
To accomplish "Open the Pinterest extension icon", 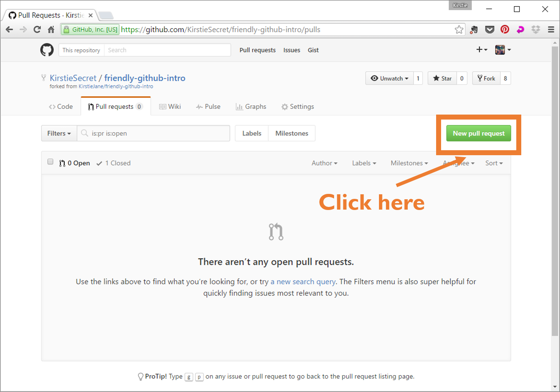I will pyautogui.click(x=505, y=30).
